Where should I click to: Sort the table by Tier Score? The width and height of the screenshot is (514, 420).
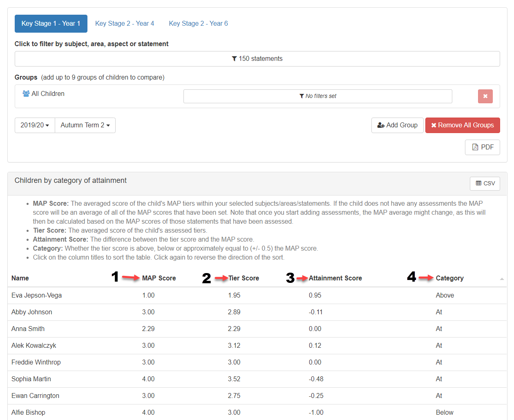click(244, 278)
